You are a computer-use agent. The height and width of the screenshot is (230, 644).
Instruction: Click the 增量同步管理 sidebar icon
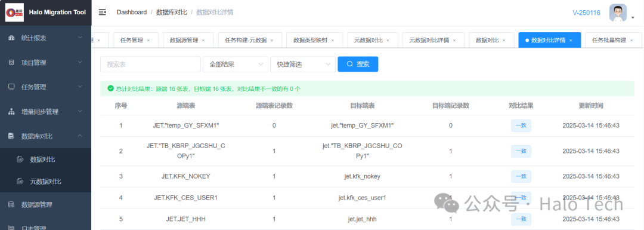(11, 112)
